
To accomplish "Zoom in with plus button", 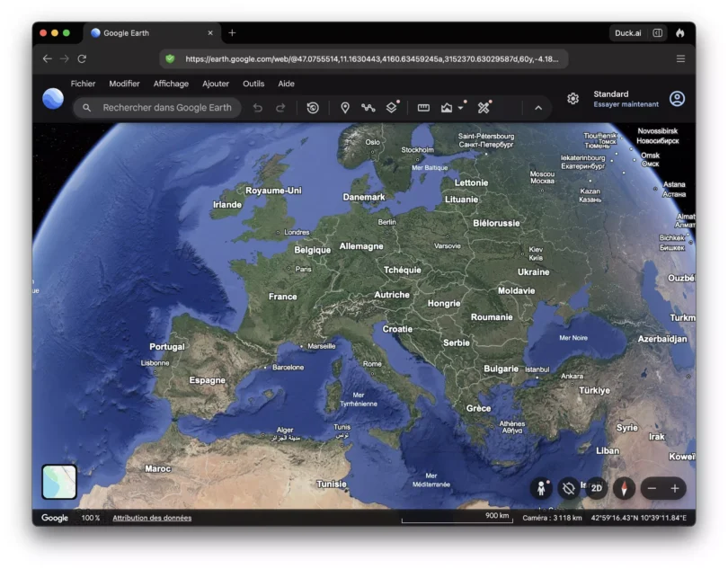I will tap(675, 488).
